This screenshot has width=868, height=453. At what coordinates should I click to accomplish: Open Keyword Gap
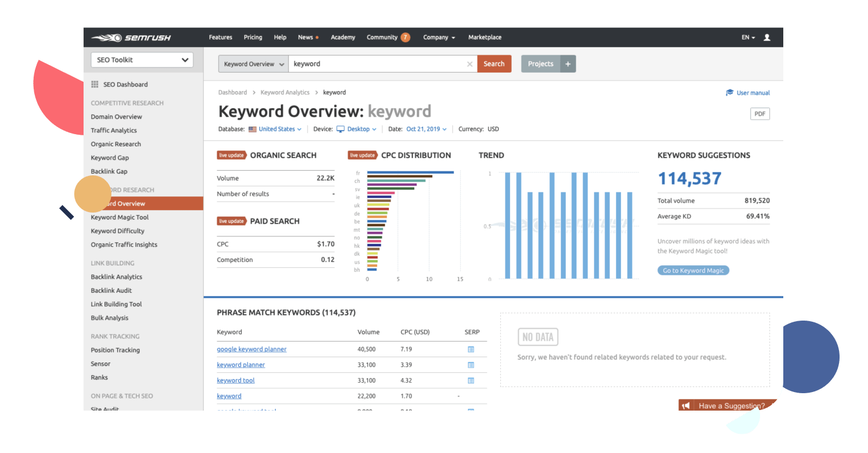[x=110, y=158]
